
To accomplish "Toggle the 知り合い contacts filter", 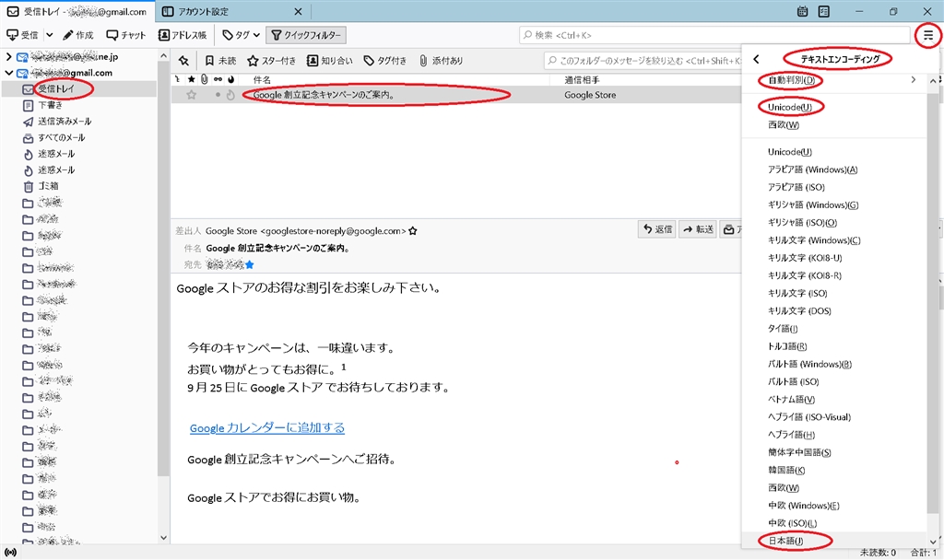I will tap(330, 60).
